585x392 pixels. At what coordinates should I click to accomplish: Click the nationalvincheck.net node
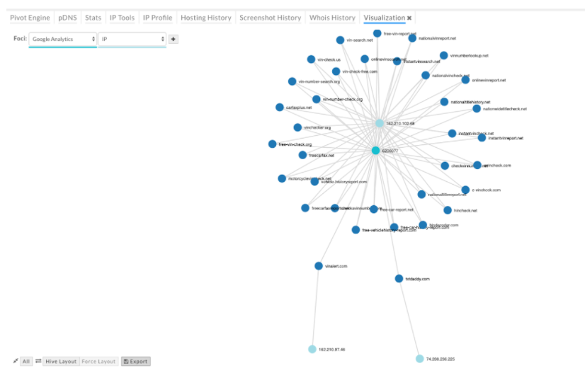tap(426, 75)
